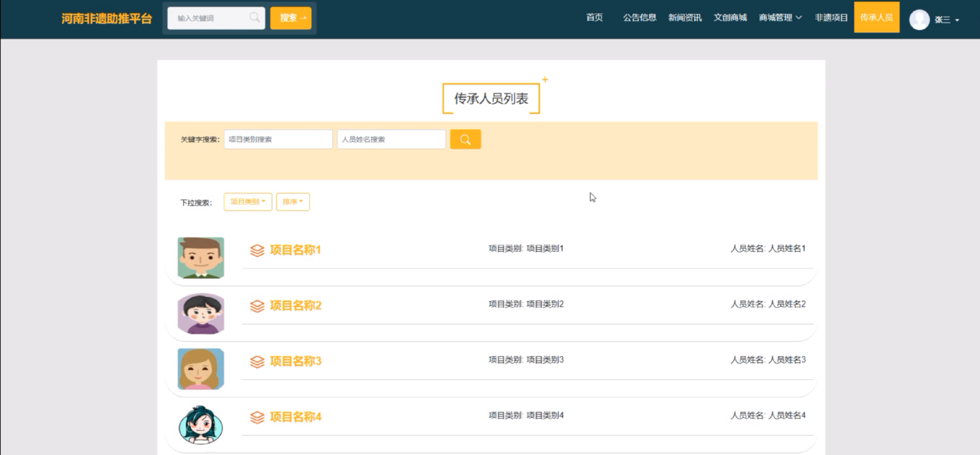
Task: Click layers icon next to 项目名称3
Action: tap(257, 361)
